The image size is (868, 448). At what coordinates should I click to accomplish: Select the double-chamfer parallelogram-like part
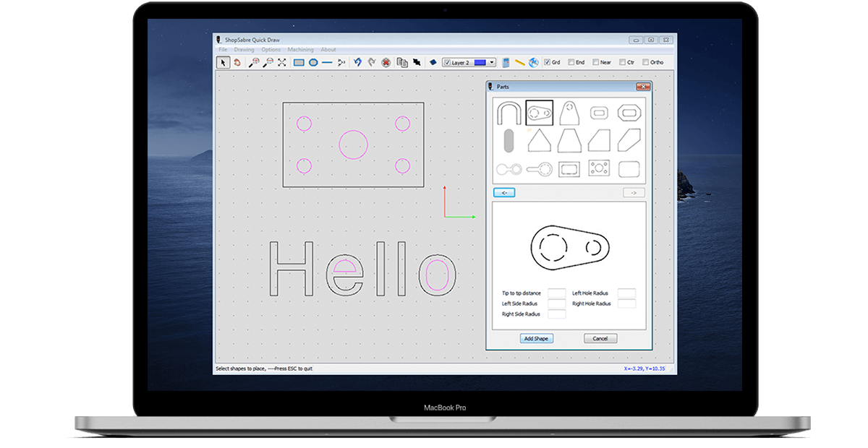629,140
